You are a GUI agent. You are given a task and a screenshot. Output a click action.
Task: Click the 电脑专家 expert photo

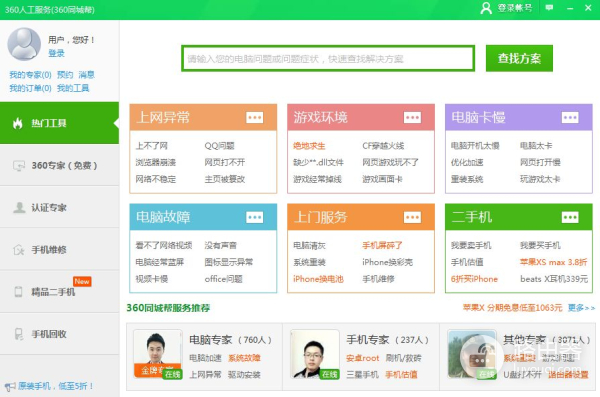[158, 354]
